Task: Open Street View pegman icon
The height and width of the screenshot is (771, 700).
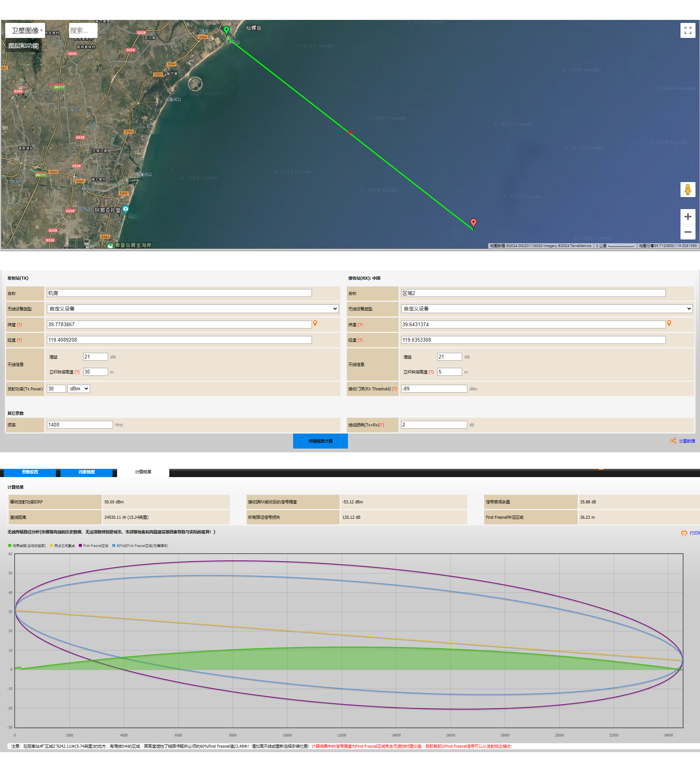Action: pos(687,190)
